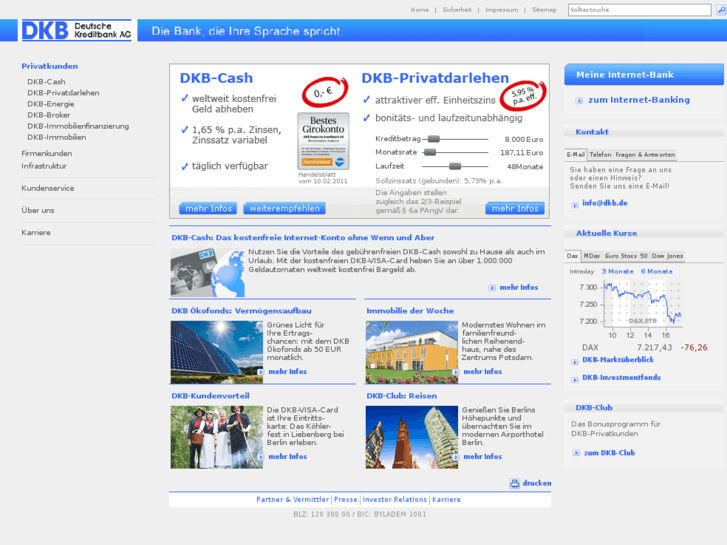Open DKB-Broker in the sidebar

pyautogui.click(x=49, y=115)
